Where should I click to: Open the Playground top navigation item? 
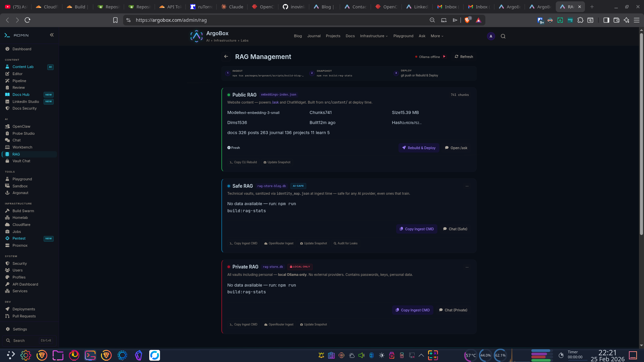[x=403, y=36]
